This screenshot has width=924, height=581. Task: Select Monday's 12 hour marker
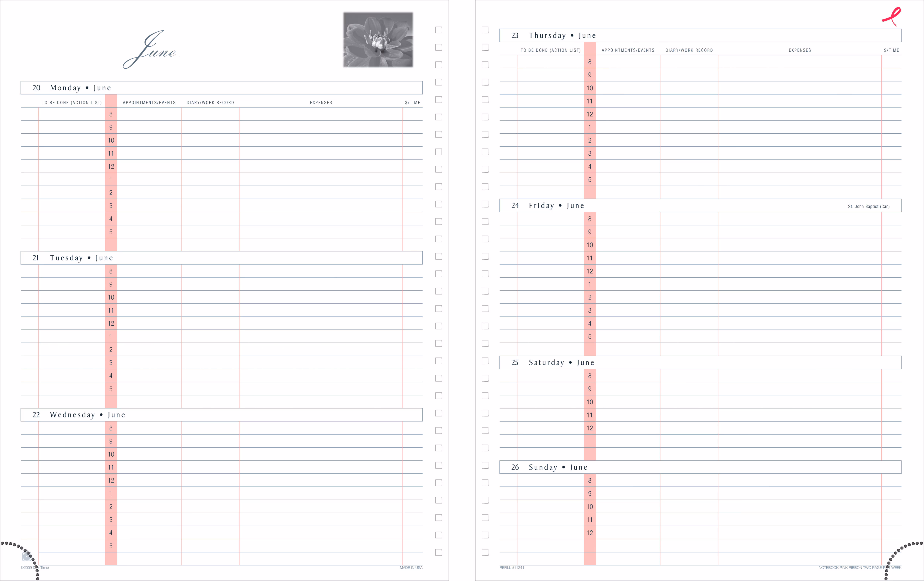point(111,166)
